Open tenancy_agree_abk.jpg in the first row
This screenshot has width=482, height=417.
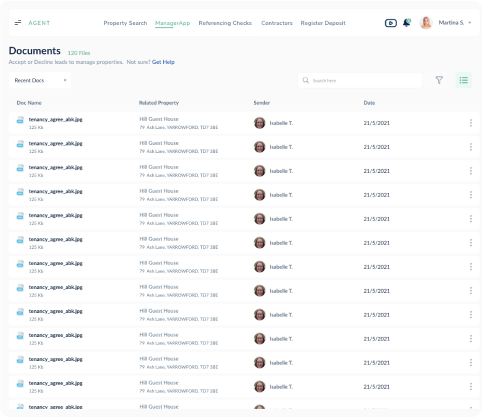55,119
